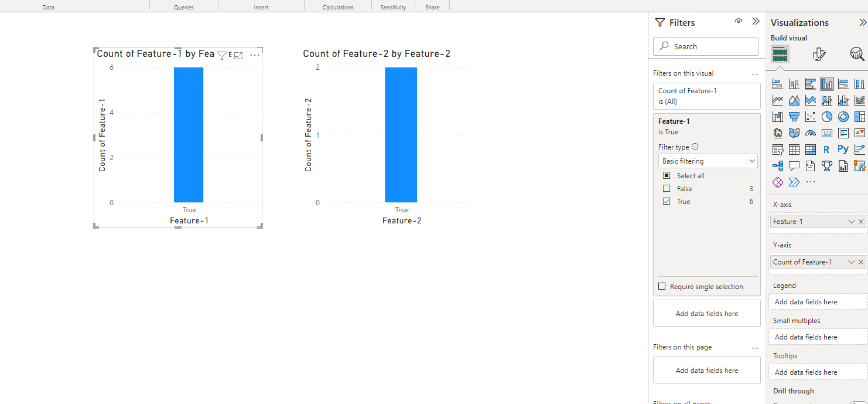The height and width of the screenshot is (404, 868).
Task: Select the Clustered column chart visual
Action: (827, 84)
